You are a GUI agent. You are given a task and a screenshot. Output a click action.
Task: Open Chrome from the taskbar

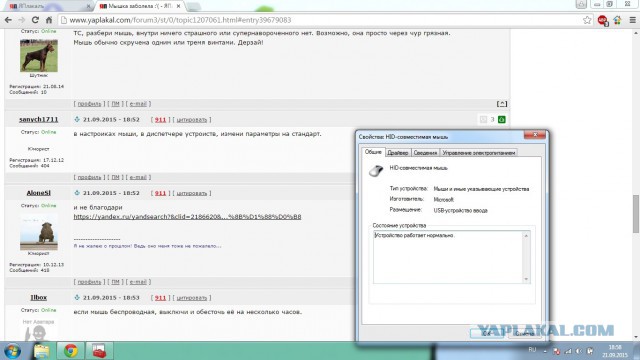pyautogui.click(x=71, y=351)
